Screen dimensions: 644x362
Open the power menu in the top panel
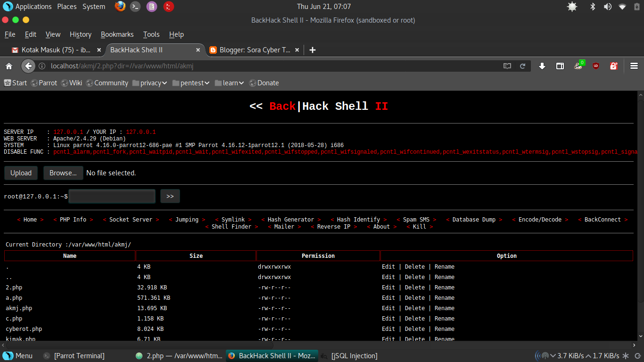coord(636,7)
